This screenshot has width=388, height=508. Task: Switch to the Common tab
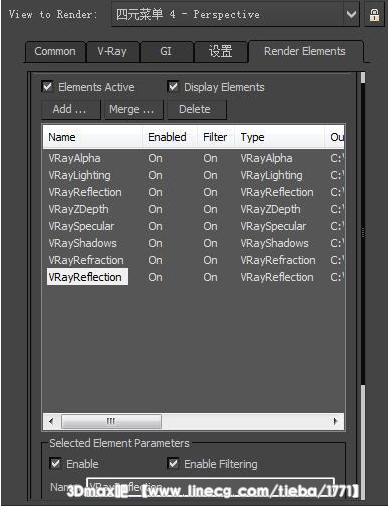[x=55, y=52]
